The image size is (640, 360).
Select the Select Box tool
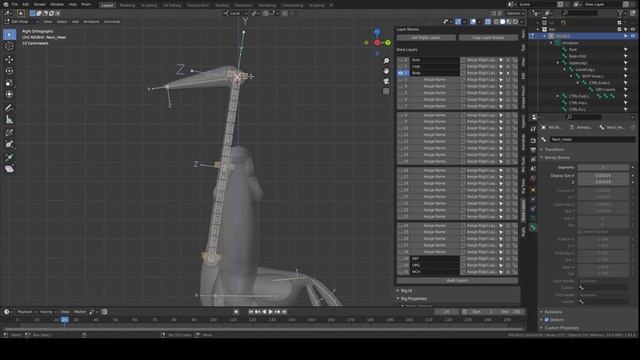(9, 35)
